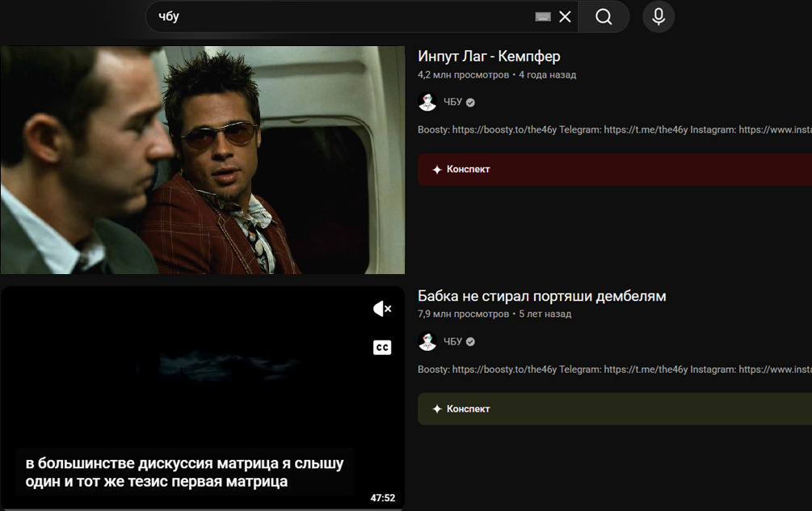The height and width of the screenshot is (511, 812).
Task: Click the 47:52 duration badge
Action: 383,497
